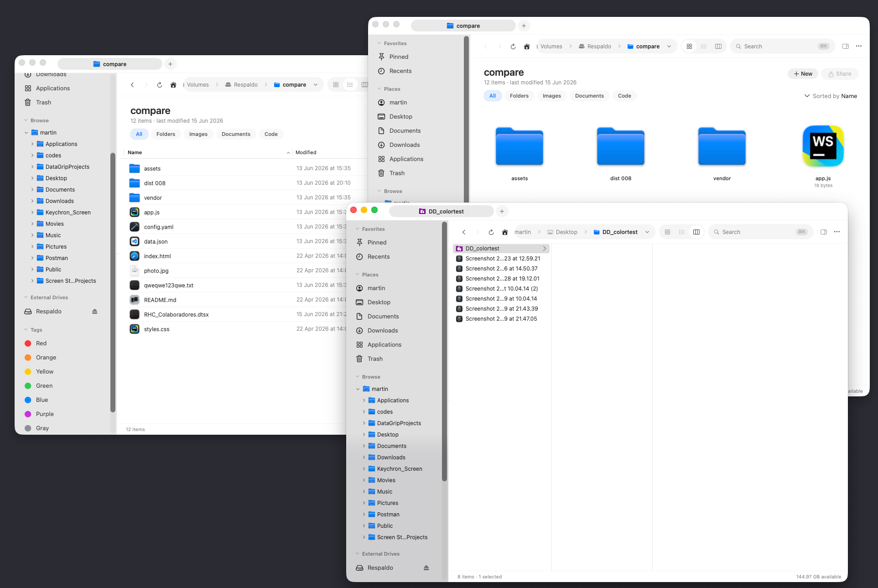Select dist 008 folder icon in grid
The width and height of the screenshot is (878, 588).
pos(621,146)
